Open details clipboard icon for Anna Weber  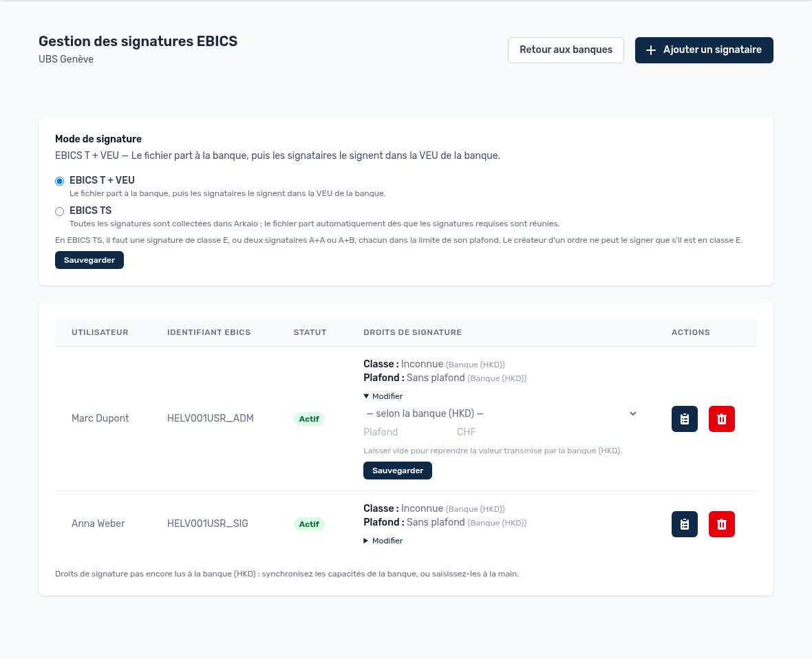click(684, 524)
